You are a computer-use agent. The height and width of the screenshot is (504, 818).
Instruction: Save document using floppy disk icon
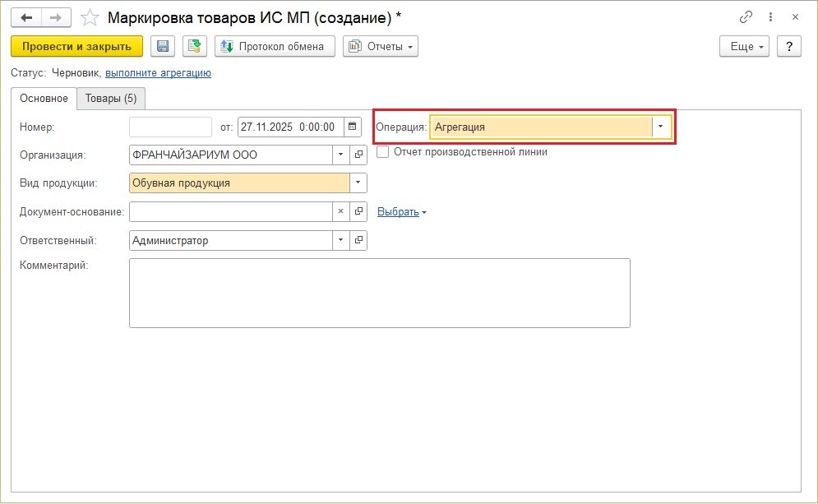tap(162, 46)
